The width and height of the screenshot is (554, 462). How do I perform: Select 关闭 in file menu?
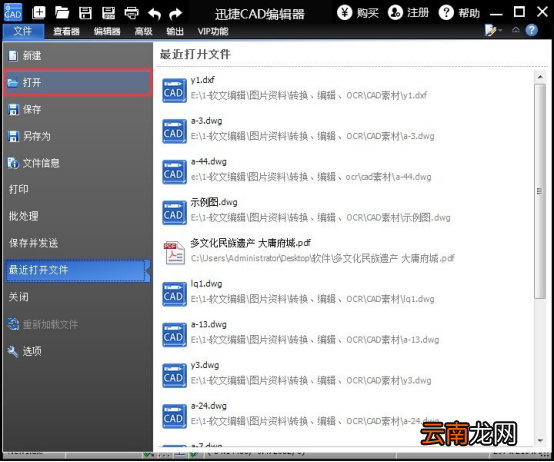pos(78,297)
